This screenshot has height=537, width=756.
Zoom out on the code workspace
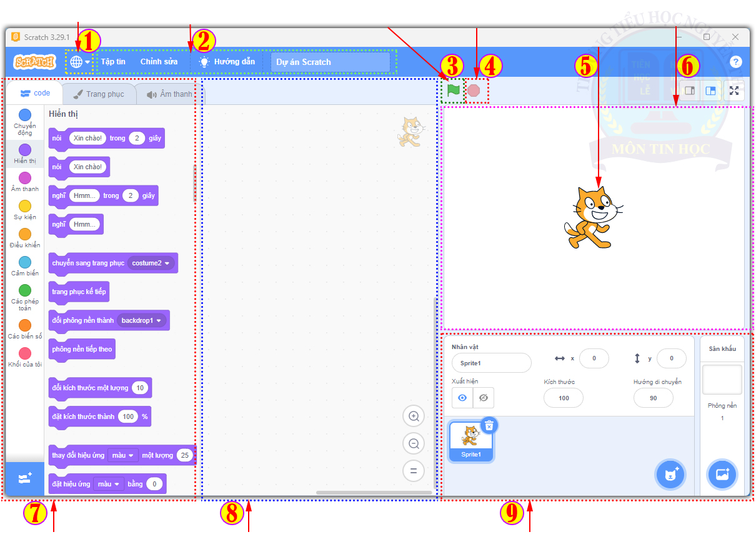pyautogui.click(x=413, y=444)
